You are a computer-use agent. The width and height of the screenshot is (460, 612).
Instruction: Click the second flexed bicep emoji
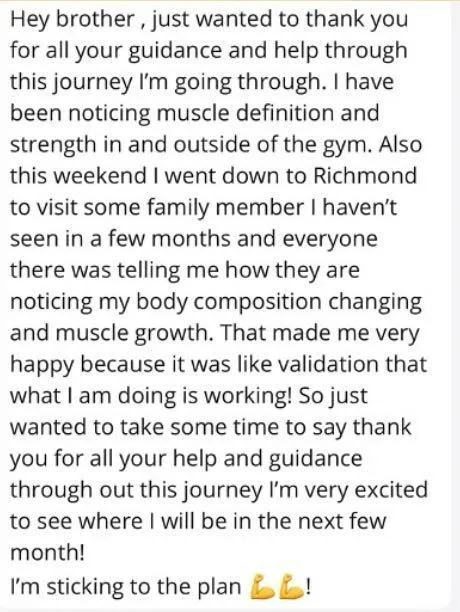[291, 586]
